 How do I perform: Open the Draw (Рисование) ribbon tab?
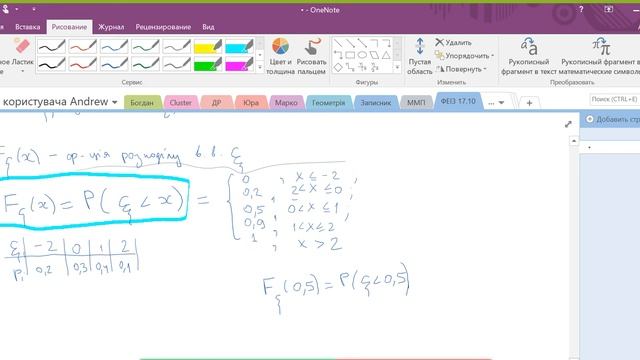[69, 27]
